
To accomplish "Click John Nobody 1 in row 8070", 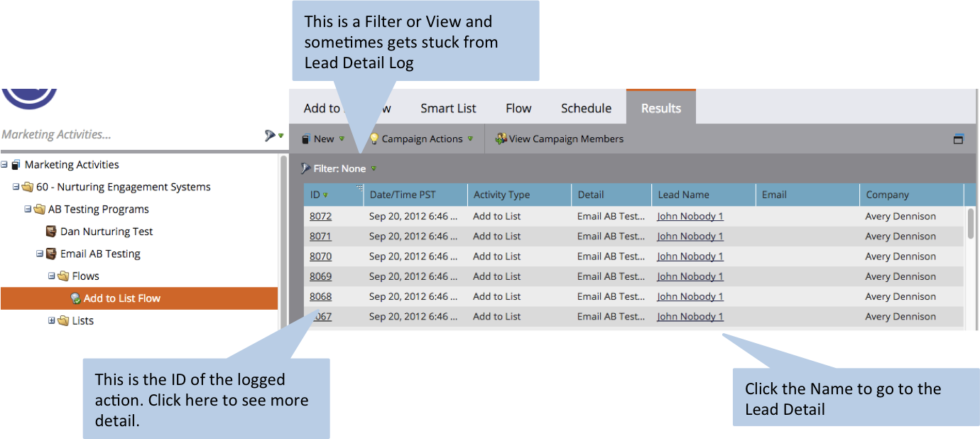I will 690,256.
